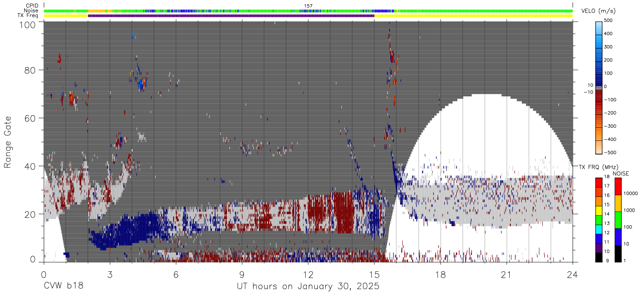Select the -100 velocity tick label
This screenshot has height=297, width=644.
pyautogui.click(x=610, y=100)
